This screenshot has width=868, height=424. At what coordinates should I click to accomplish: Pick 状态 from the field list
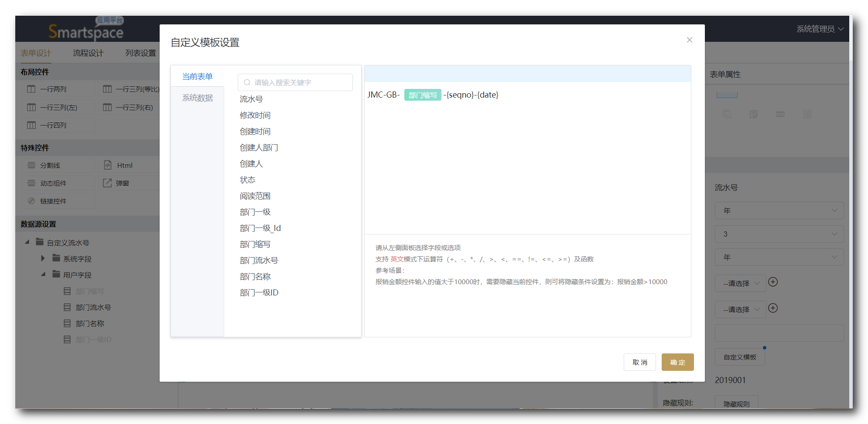coord(247,180)
